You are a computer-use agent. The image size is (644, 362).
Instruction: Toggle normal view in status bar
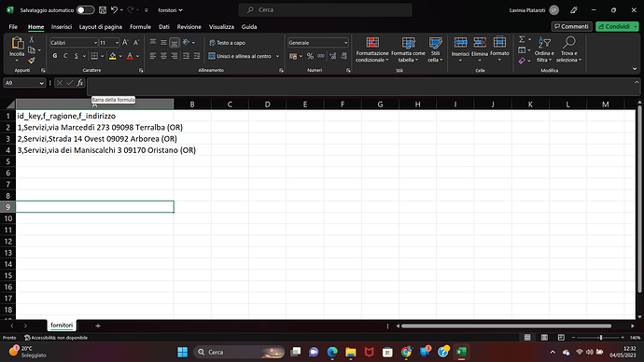[527, 338]
